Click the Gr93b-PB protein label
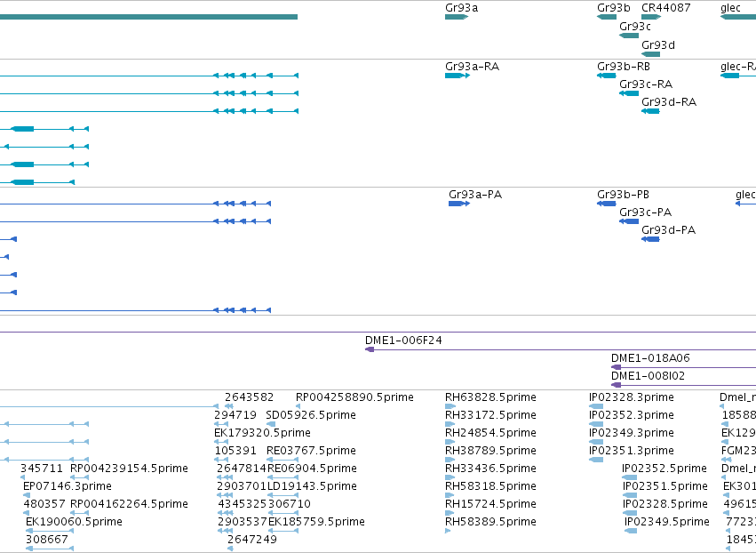 623,195
